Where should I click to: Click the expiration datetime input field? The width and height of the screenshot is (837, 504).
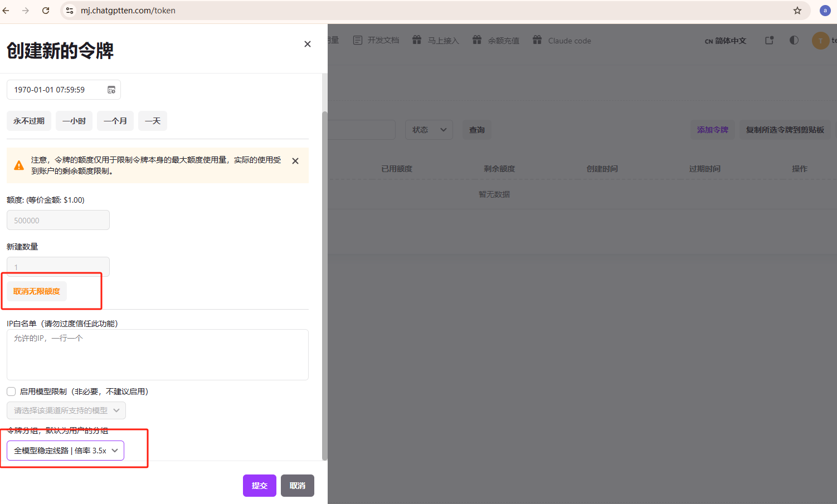pyautogui.click(x=64, y=90)
